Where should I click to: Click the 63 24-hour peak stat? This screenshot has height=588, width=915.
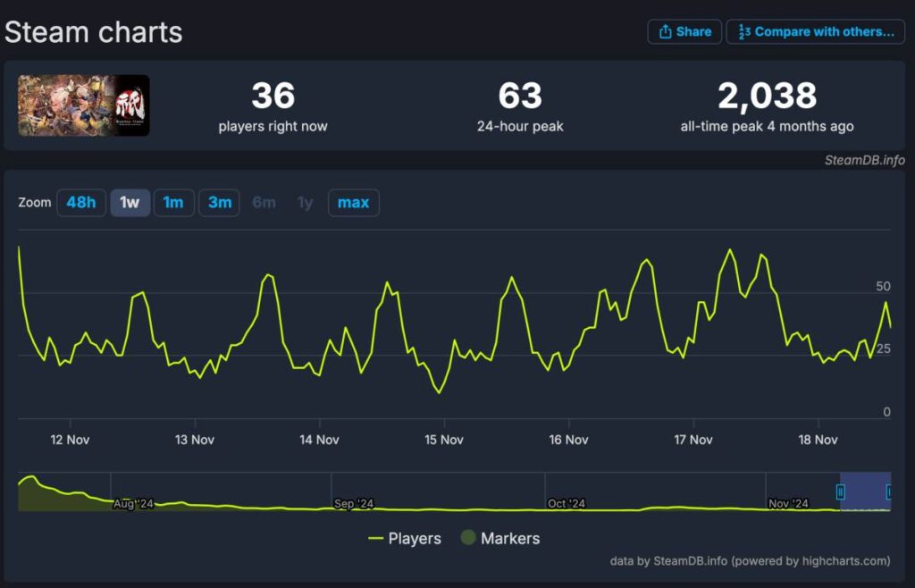(x=520, y=105)
